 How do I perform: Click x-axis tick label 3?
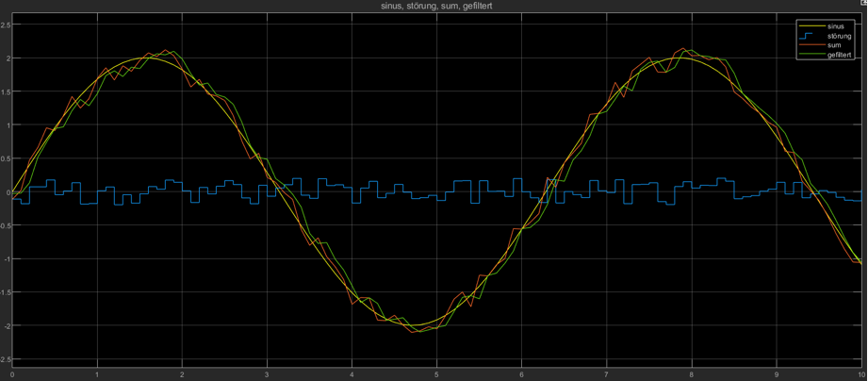267,375
